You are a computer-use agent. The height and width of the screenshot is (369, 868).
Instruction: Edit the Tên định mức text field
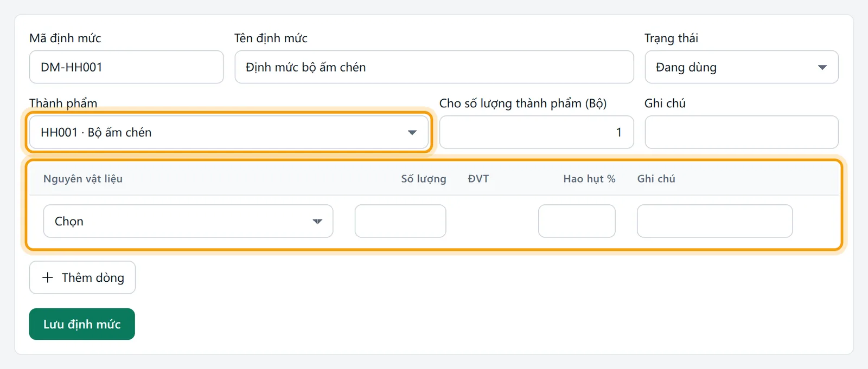tap(434, 67)
